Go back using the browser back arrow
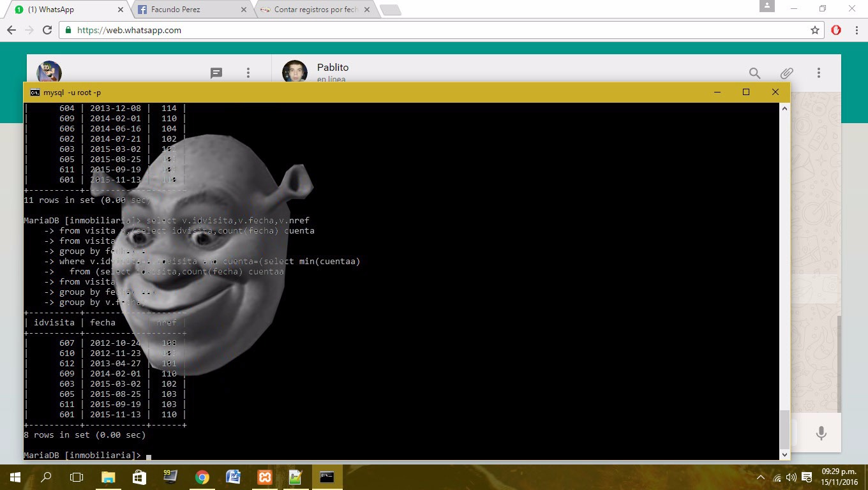 (11, 30)
